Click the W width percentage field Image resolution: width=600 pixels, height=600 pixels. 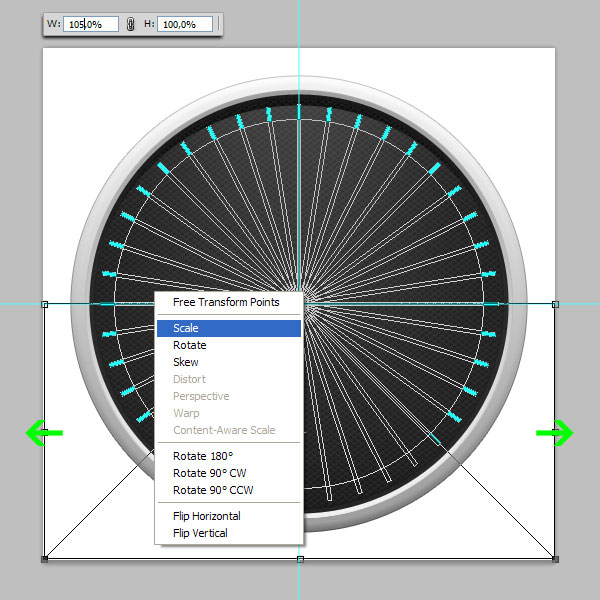click(x=91, y=24)
